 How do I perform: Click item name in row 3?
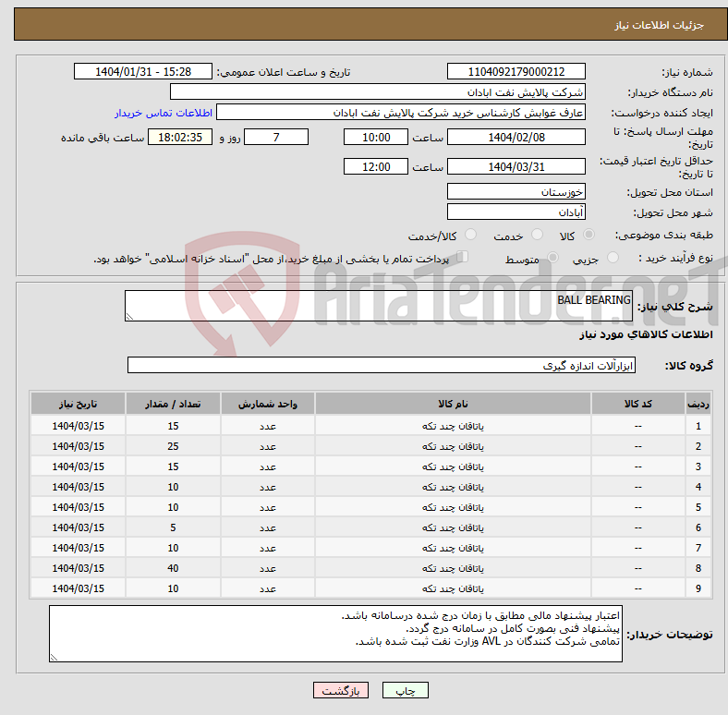point(453,467)
